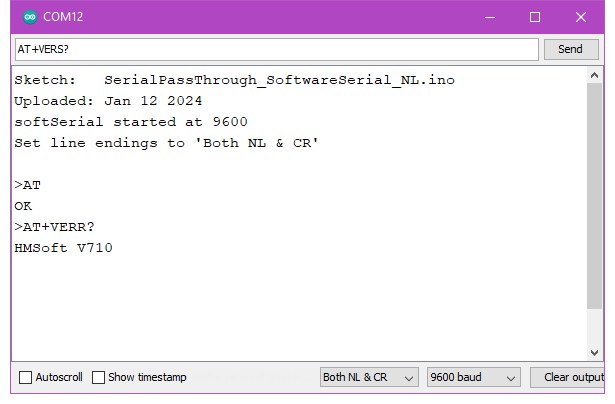Toggle the Show timestamp checkbox
Image resolution: width=615 pixels, height=404 pixels.
[x=99, y=377]
